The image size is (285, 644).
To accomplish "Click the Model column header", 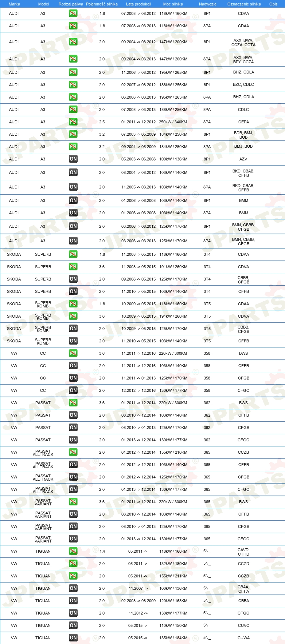I will (x=43, y=4).
